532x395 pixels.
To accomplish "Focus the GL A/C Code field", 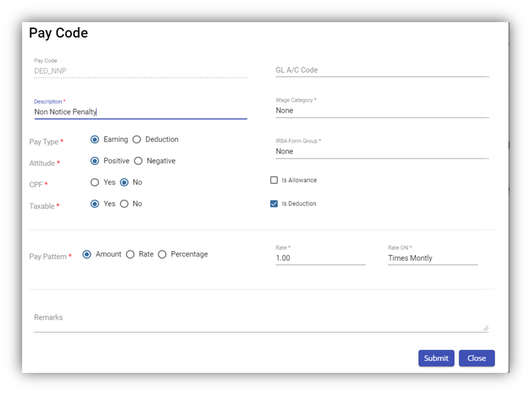I will [382, 70].
